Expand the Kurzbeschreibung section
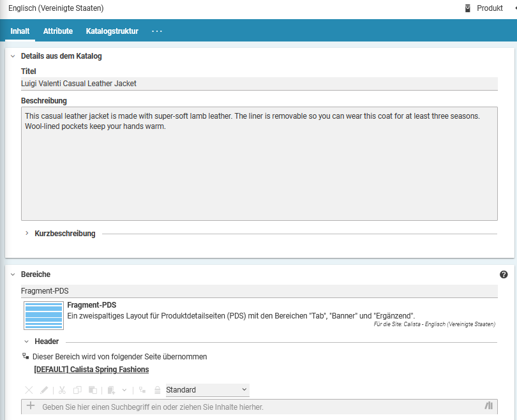Image resolution: width=517 pixels, height=420 pixels. click(27, 234)
